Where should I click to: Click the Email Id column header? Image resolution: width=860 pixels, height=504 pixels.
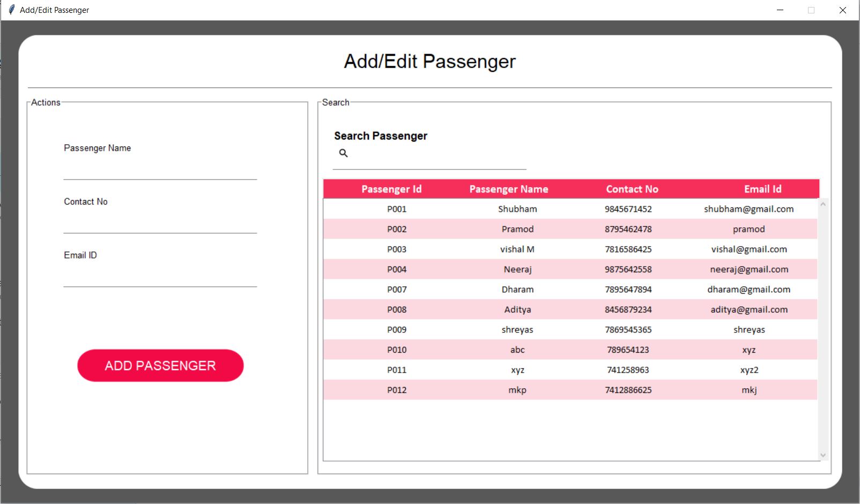click(x=762, y=189)
